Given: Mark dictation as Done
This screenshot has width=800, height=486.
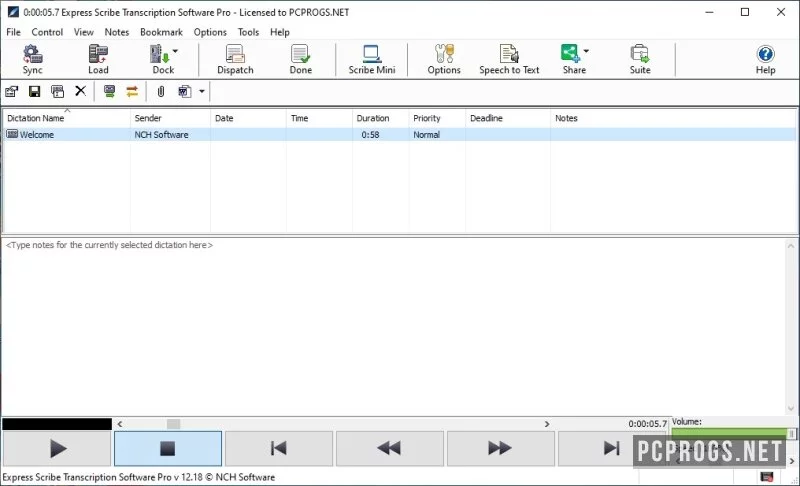Looking at the screenshot, I should pyautogui.click(x=301, y=59).
